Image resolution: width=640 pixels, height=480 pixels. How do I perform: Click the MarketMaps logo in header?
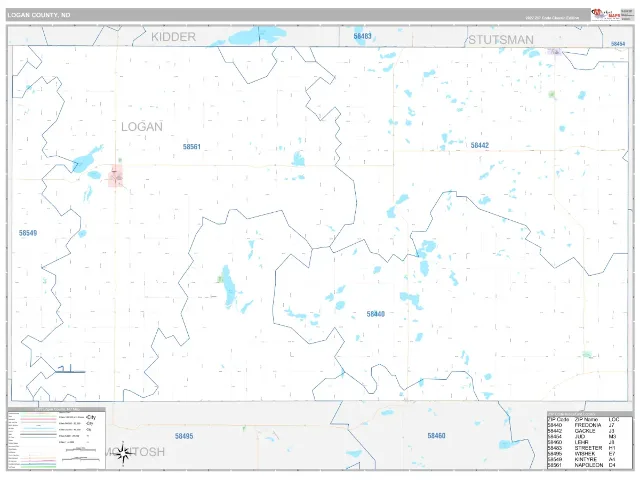[606, 14]
